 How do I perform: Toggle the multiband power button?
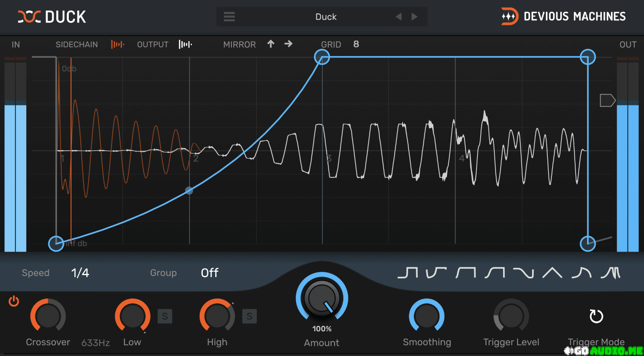pos(14,301)
